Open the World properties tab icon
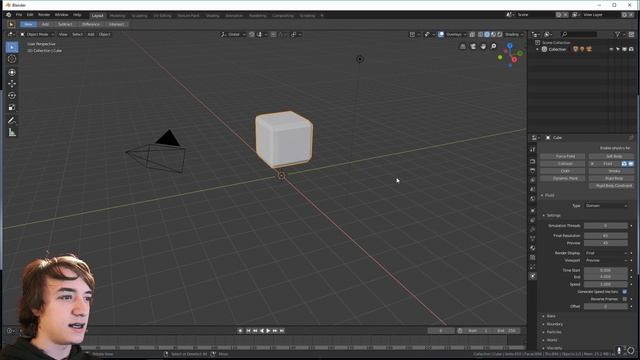The height and width of the screenshot is (360, 640). 533,199
